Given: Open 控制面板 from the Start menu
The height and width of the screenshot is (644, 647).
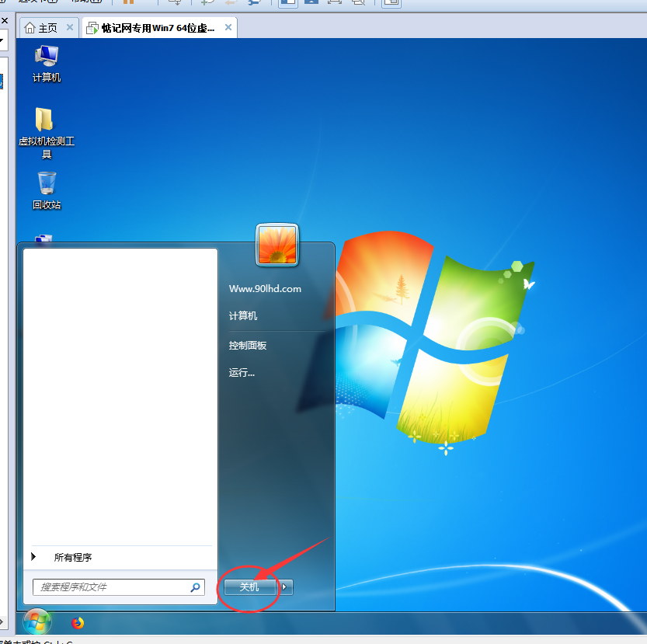Looking at the screenshot, I should pyautogui.click(x=248, y=346).
